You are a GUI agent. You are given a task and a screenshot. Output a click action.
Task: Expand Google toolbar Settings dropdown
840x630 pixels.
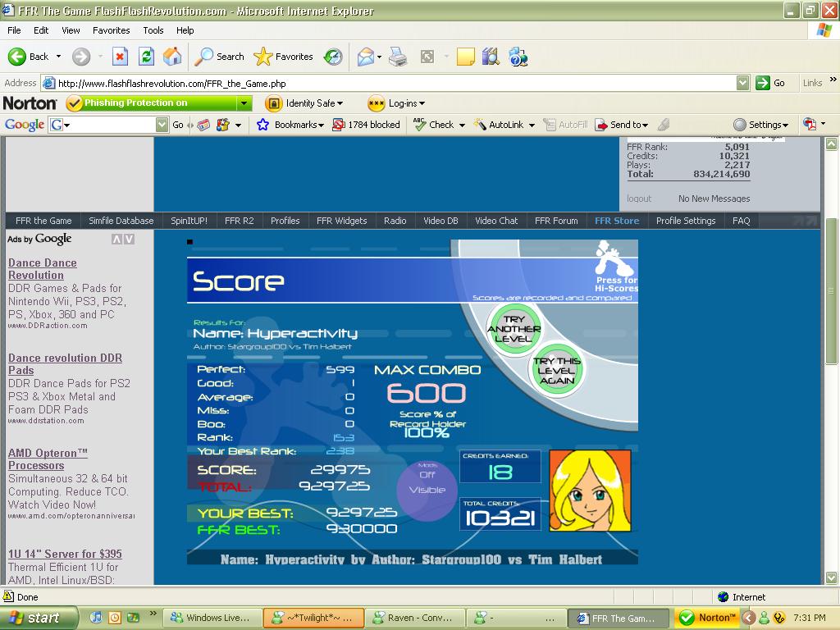coord(760,125)
